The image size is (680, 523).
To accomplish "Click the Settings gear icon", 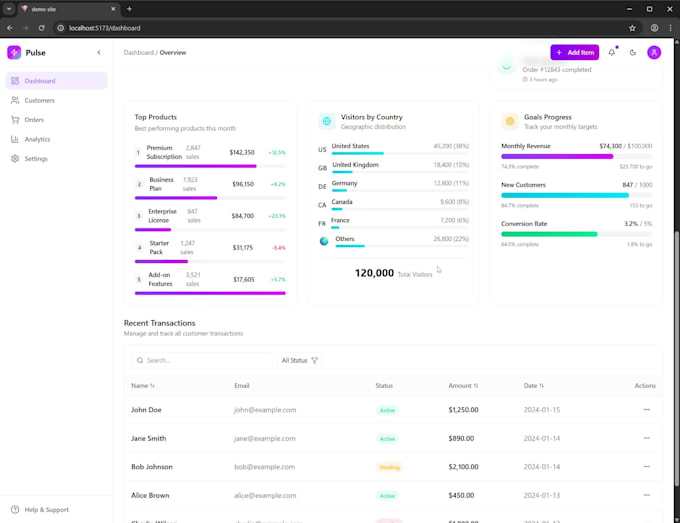I will pos(15,159).
